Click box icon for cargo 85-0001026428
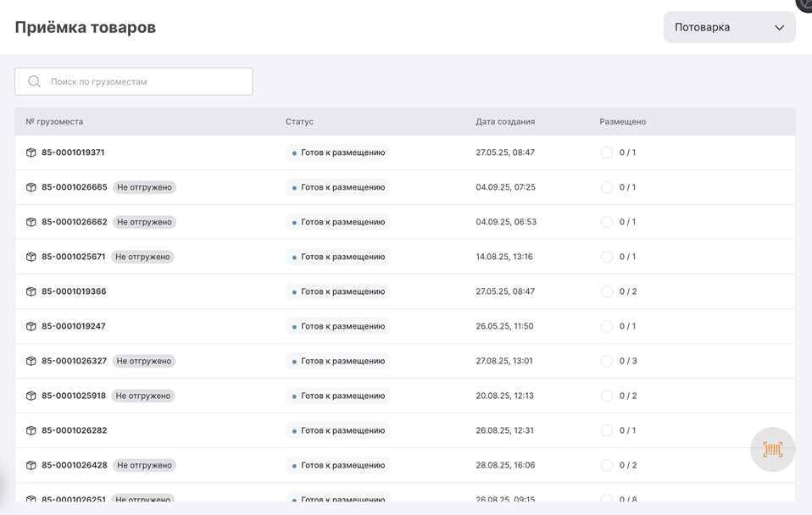 pos(31,466)
